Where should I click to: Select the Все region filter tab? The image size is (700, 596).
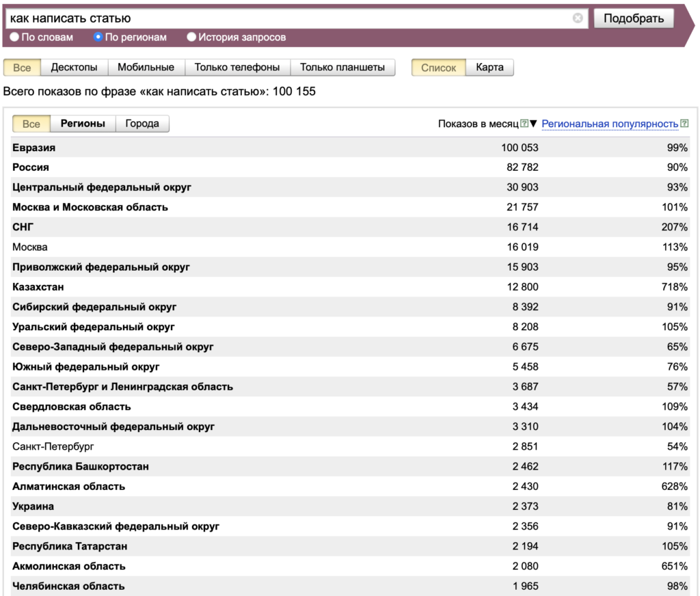(31, 124)
